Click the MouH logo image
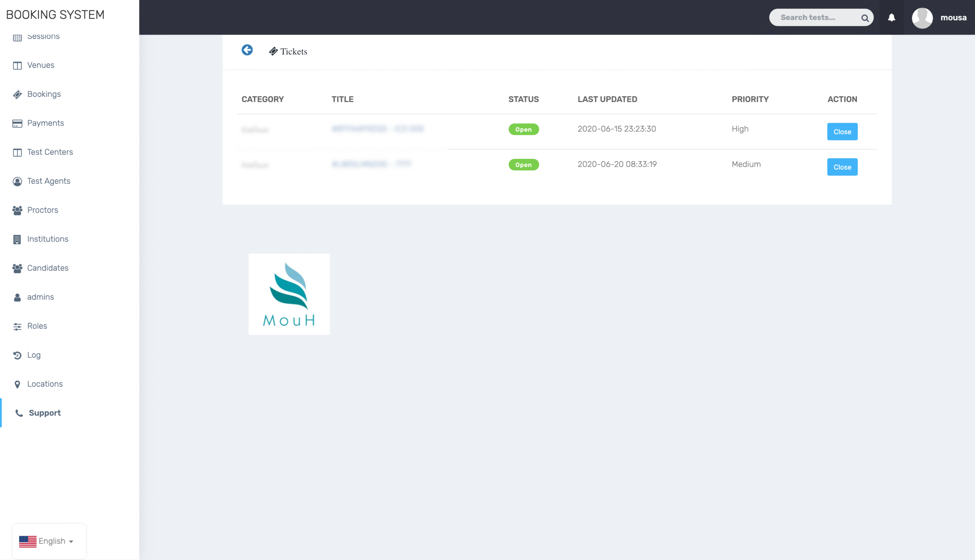 289,294
